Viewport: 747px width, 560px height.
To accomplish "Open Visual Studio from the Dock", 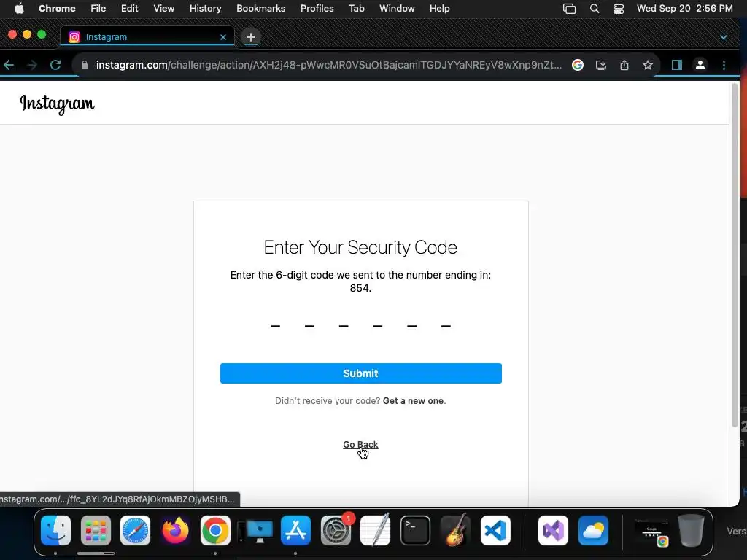I will coord(553,531).
